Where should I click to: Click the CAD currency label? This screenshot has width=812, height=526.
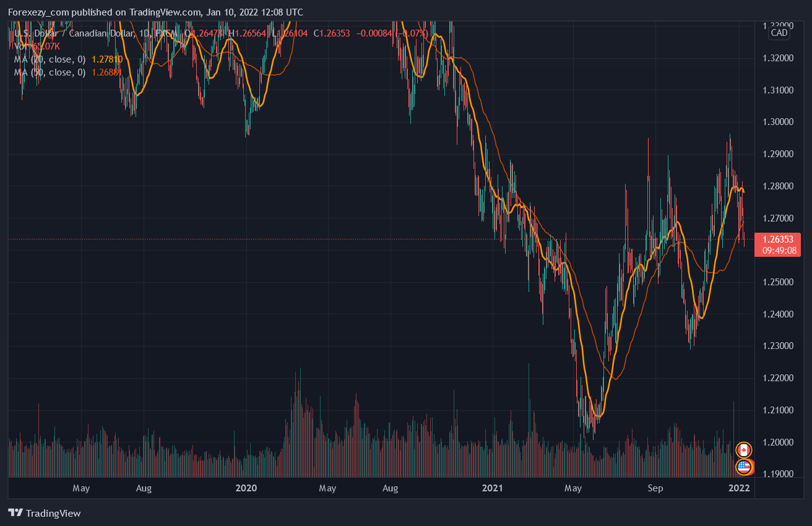click(779, 33)
